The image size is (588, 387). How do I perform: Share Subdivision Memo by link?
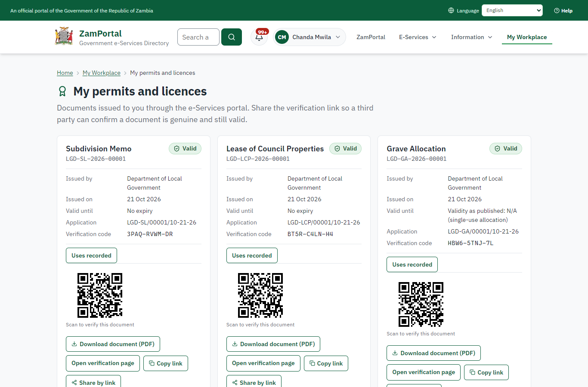(x=93, y=382)
